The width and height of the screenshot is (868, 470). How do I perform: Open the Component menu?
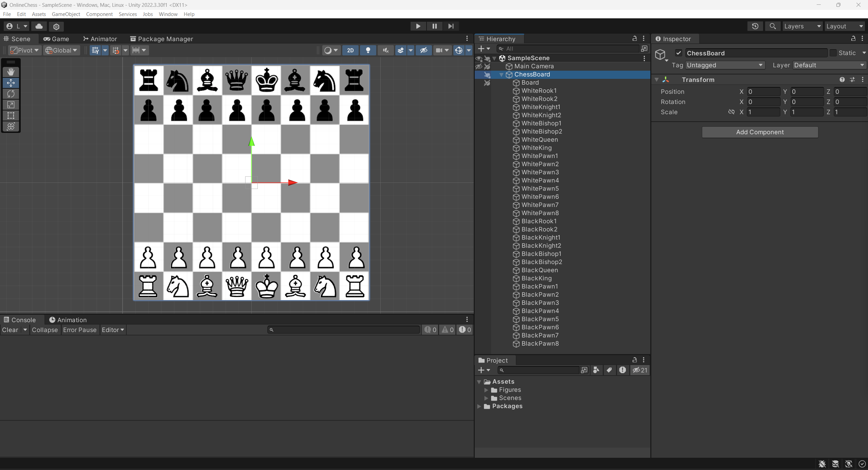99,14
